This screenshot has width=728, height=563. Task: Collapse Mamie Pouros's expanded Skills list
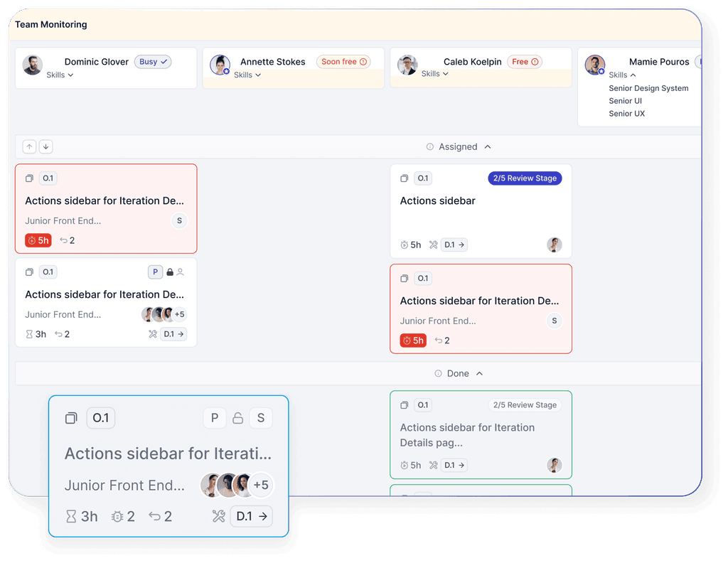(621, 75)
